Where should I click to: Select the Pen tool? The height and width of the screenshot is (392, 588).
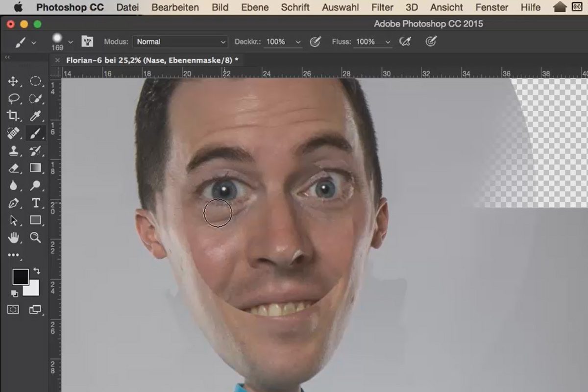pyautogui.click(x=14, y=203)
